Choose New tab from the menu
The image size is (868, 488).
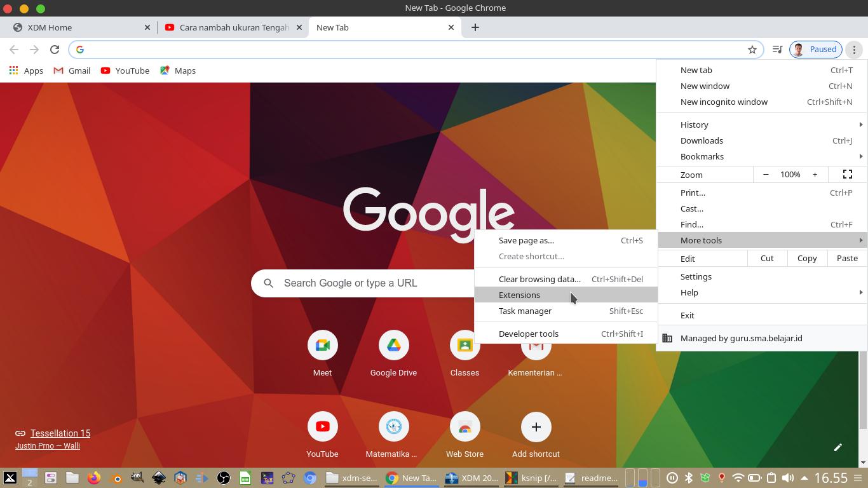pos(762,70)
